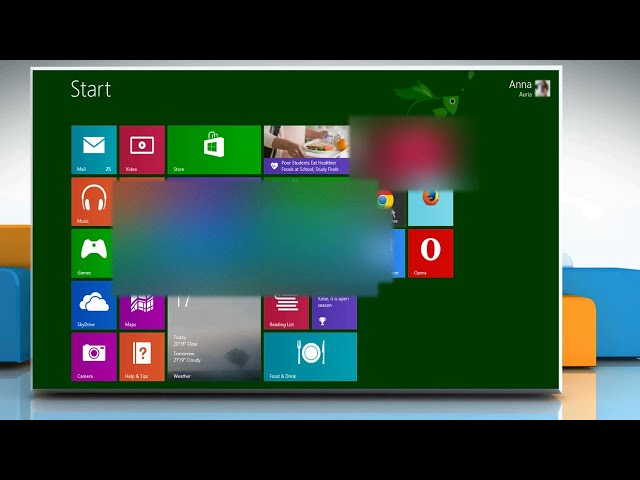
Task: Open the Music tile with headphones
Action: point(91,202)
